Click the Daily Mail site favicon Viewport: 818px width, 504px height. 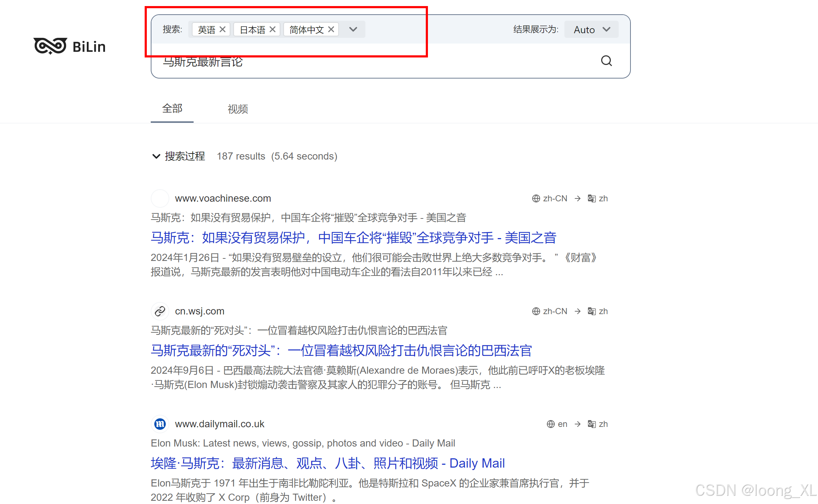point(160,424)
